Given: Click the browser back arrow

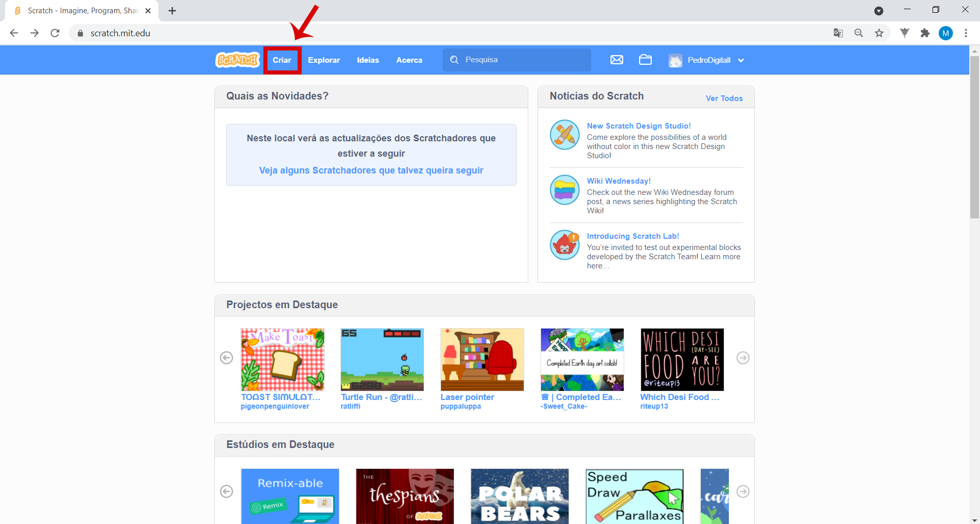Looking at the screenshot, I should 14,33.
